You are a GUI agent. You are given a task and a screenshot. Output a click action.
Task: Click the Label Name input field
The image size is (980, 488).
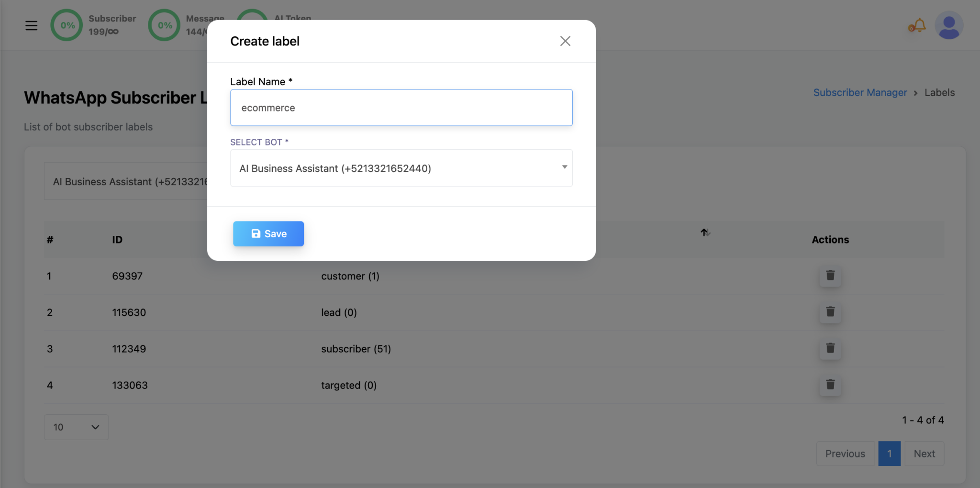pos(401,108)
